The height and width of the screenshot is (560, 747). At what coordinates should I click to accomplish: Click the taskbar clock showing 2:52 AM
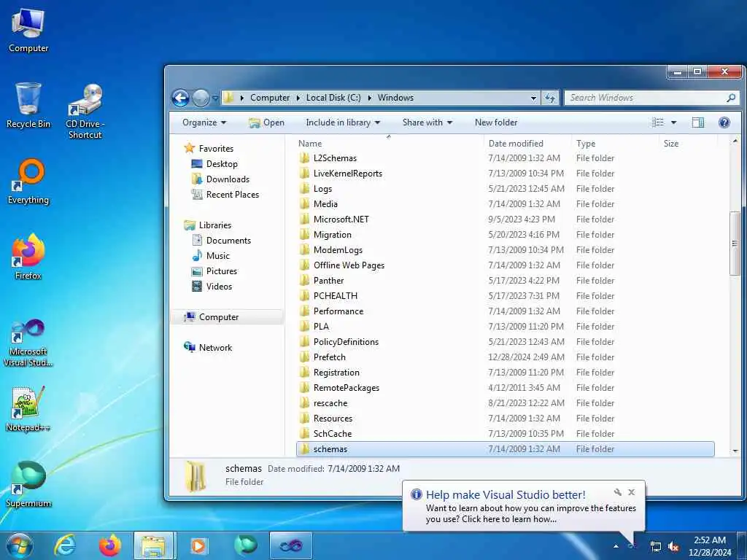point(710,546)
